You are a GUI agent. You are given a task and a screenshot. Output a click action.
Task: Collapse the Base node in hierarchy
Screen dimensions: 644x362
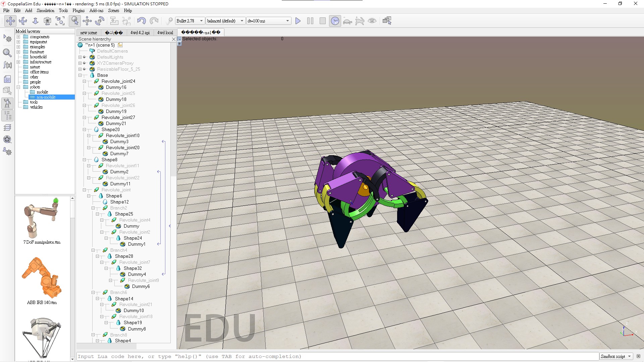click(80, 75)
